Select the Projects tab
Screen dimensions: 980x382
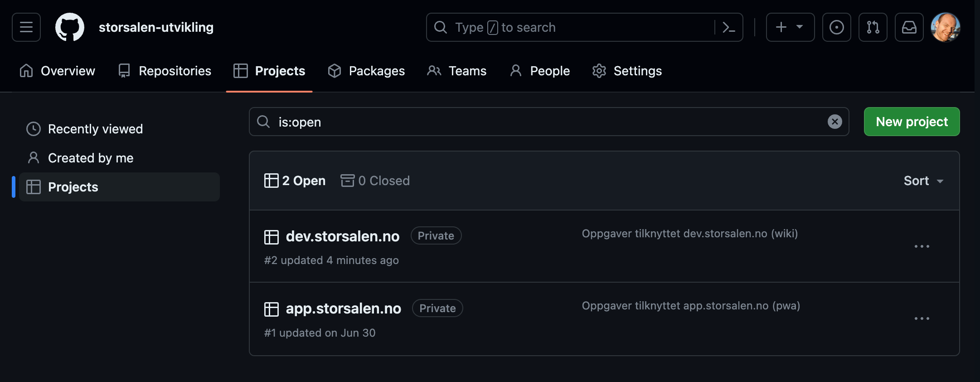click(269, 71)
